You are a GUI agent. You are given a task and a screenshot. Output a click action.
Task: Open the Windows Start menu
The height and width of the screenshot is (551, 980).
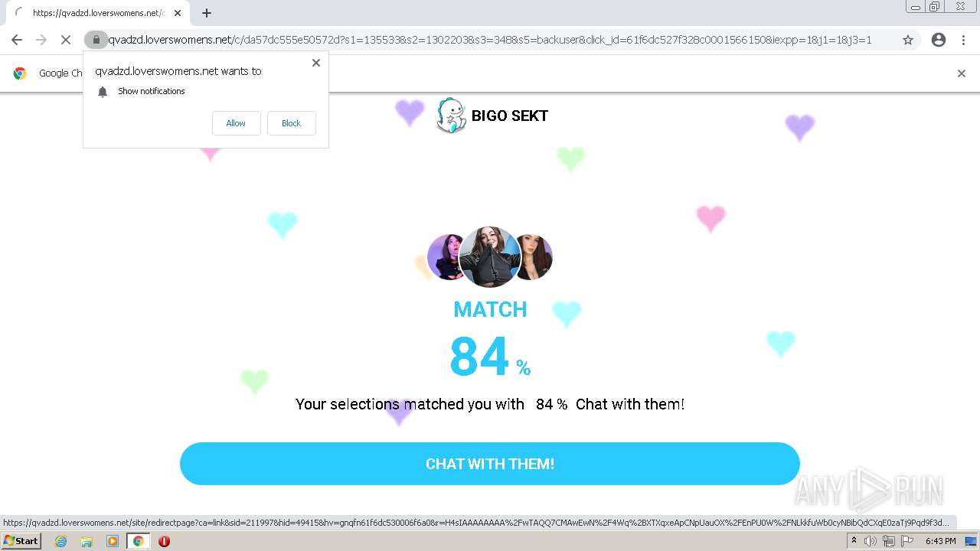[x=21, y=541]
